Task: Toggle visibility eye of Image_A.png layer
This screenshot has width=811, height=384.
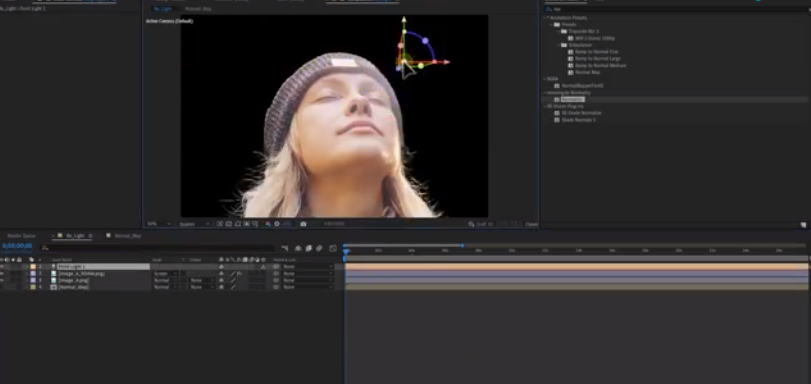Action: pyautogui.click(x=2, y=280)
